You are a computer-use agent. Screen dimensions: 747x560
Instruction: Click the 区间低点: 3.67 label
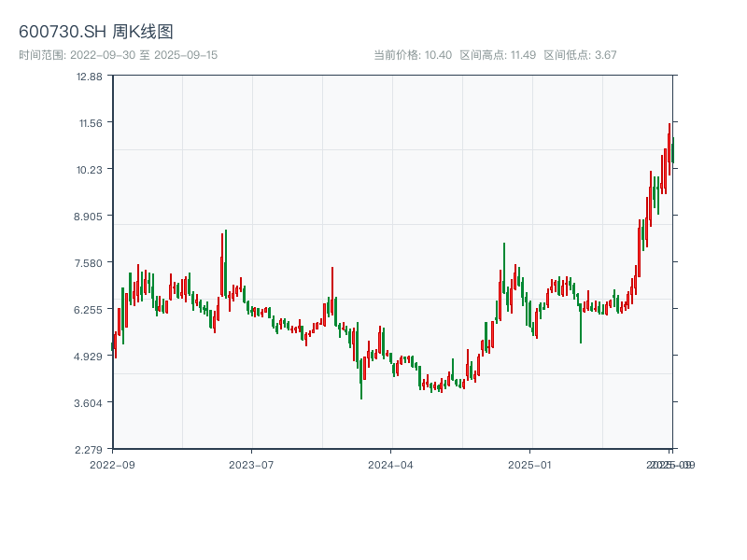tap(580, 55)
